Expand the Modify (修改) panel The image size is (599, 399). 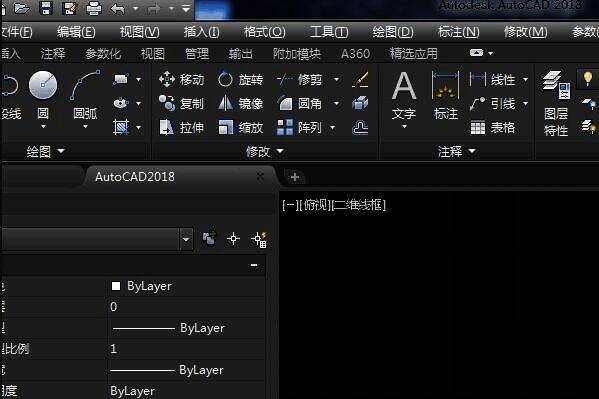click(x=265, y=152)
